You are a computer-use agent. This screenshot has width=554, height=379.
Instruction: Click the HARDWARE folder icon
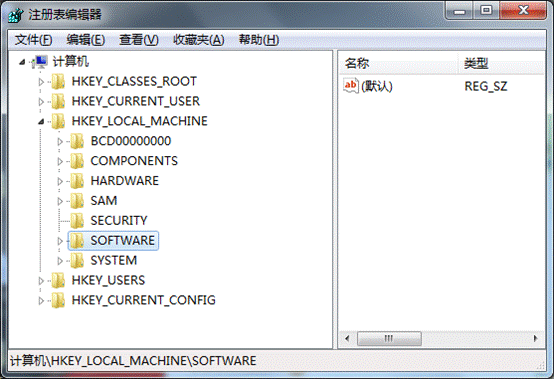77,181
